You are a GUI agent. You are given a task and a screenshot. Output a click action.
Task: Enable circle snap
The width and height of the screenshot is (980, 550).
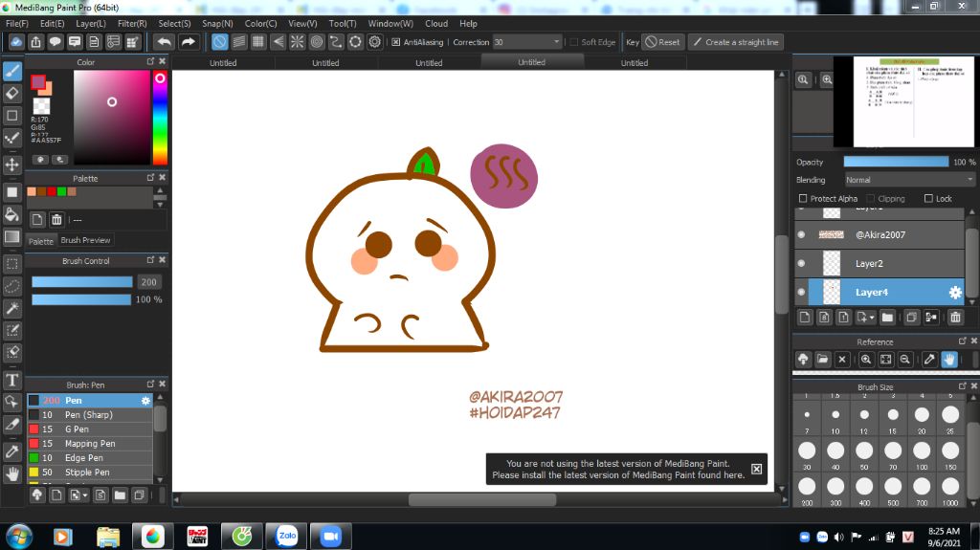[316, 42]
